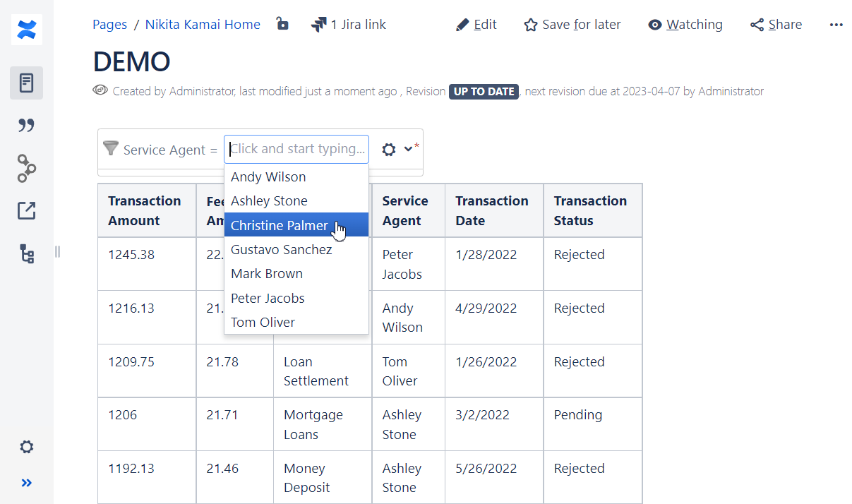Expand the sidebar with the double-arrow chevron
This screenshot has width=852, height=504.
pyautogui.click(x=26, y=483)
